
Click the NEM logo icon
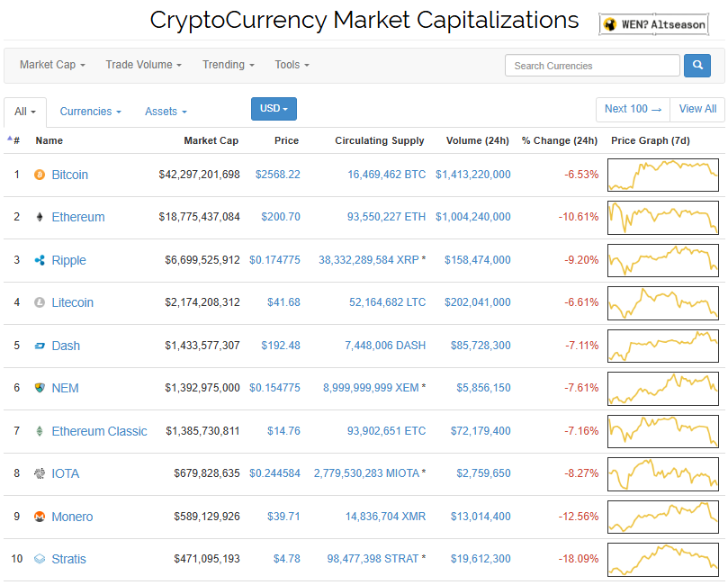[x=40, y=388]
